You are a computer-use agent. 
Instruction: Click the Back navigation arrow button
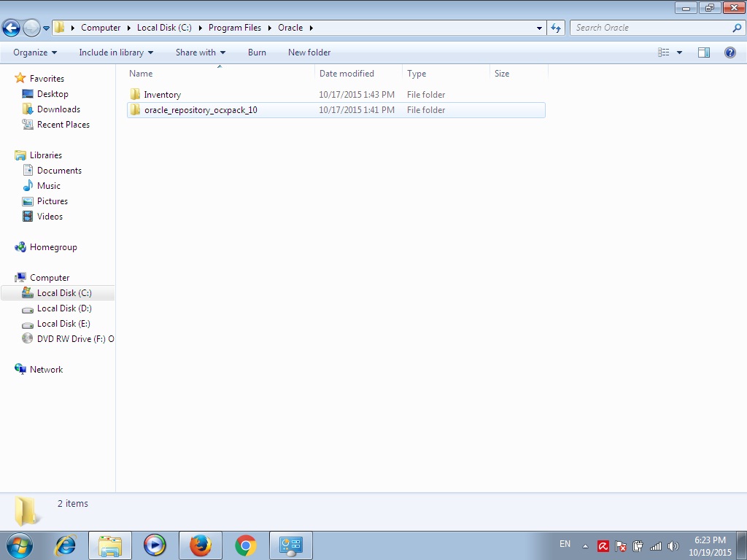pos(12,28)
